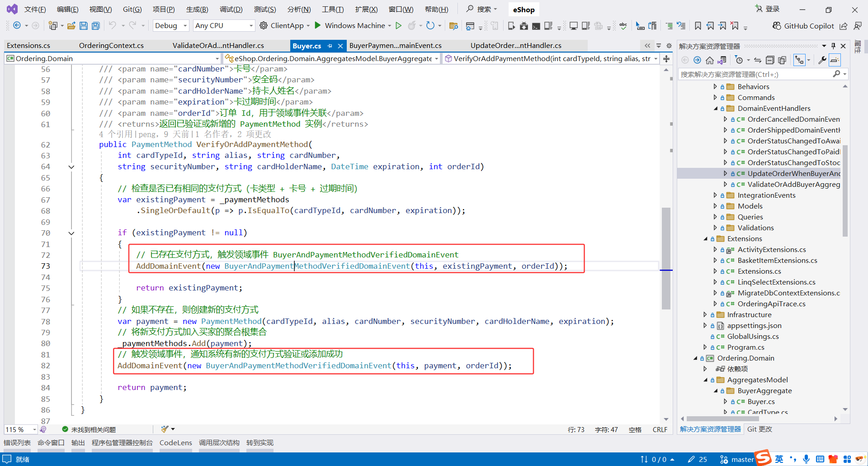Screen dimensions: 868x466
Task: Click the spell check abc icon
Action: [623, 26]
